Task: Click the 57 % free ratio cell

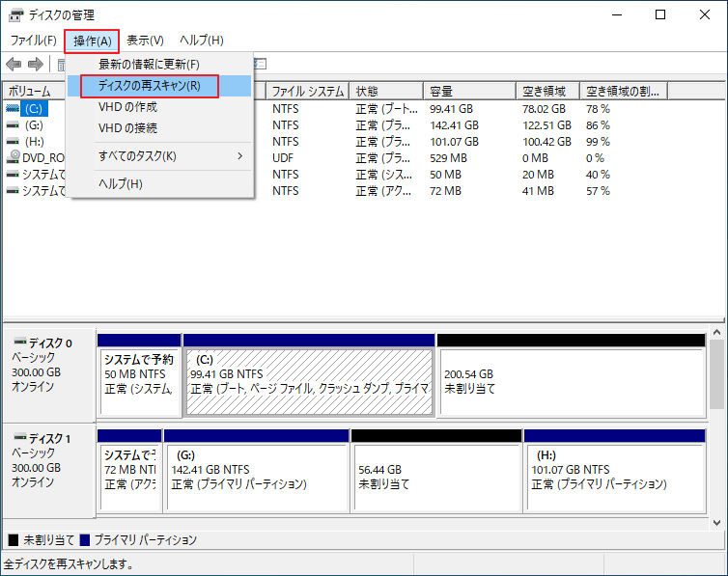Action: tap(598, 191)
